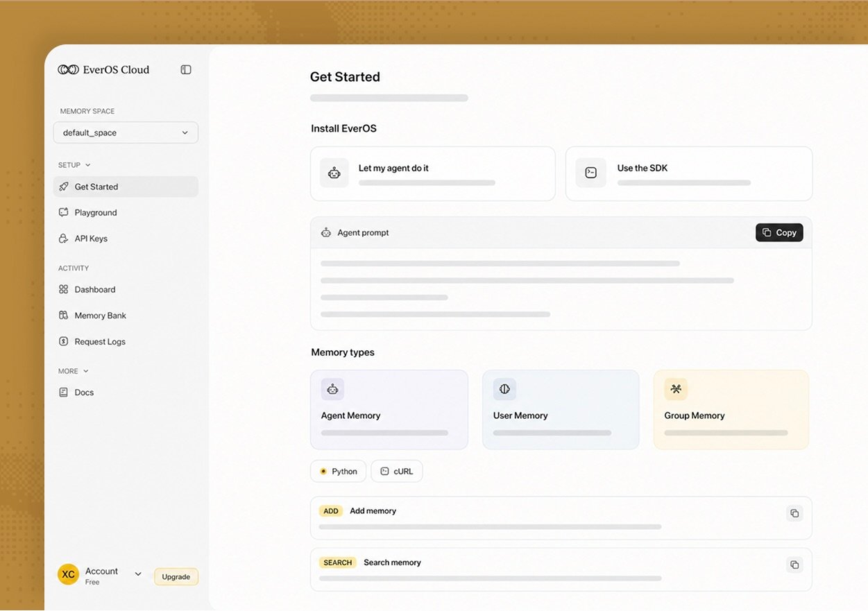Click the Dashboard grid icon
Viewport: 868px width, 611px height.
point(64,289)
